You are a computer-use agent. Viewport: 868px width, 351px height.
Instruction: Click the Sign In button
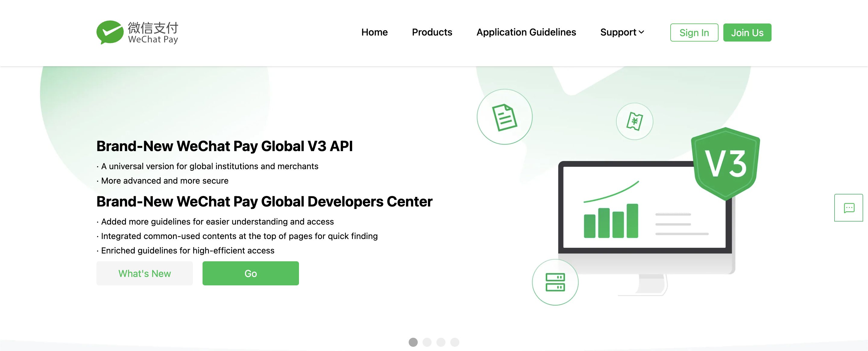694,33
